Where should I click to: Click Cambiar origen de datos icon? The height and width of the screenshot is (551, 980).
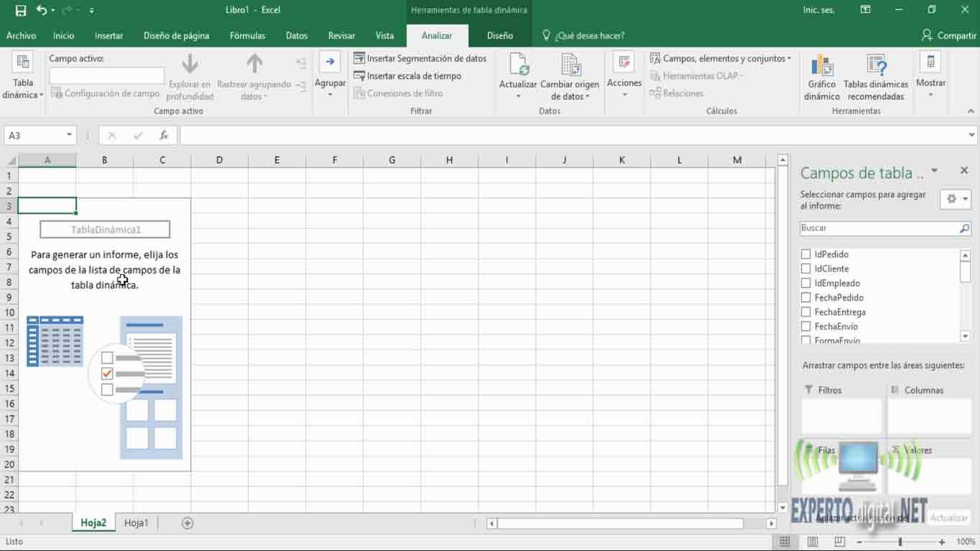(570, 66)
